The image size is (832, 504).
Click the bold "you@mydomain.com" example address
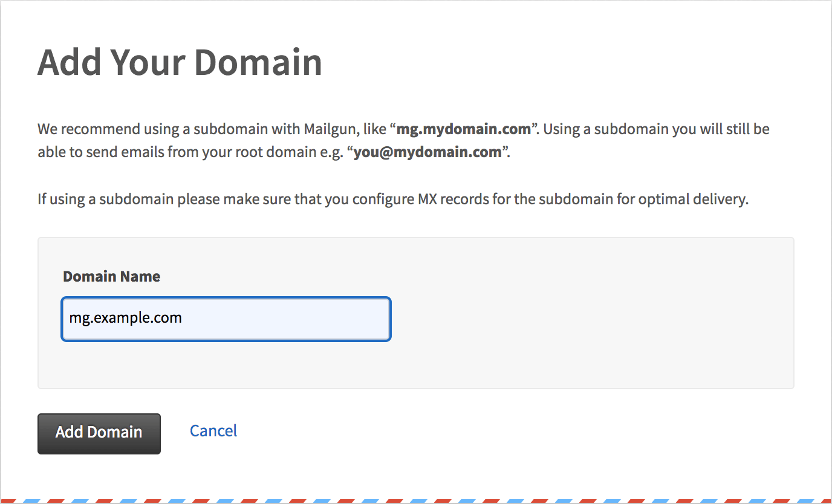(427, 152)
